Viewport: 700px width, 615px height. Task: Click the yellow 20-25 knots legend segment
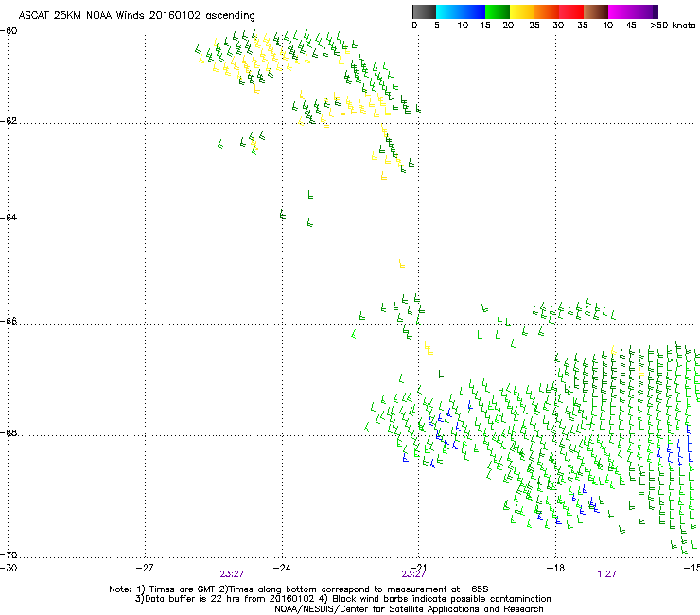point(522,11)
